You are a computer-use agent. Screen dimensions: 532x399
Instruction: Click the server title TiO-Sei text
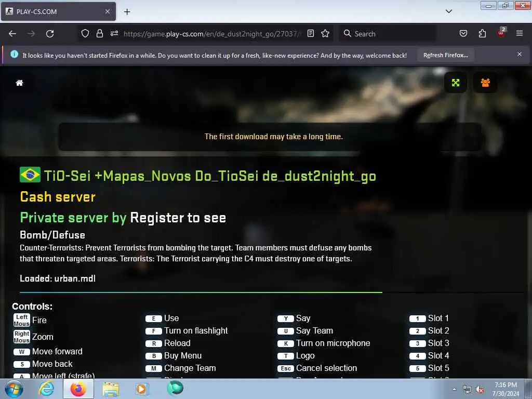pos(210,176)
